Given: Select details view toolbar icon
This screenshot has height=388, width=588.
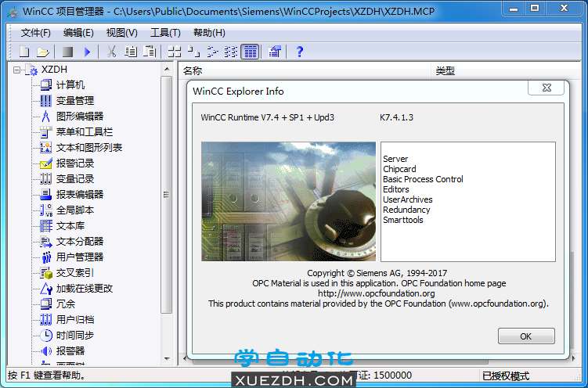Looking at the screenshot, I should pos(250,52).
